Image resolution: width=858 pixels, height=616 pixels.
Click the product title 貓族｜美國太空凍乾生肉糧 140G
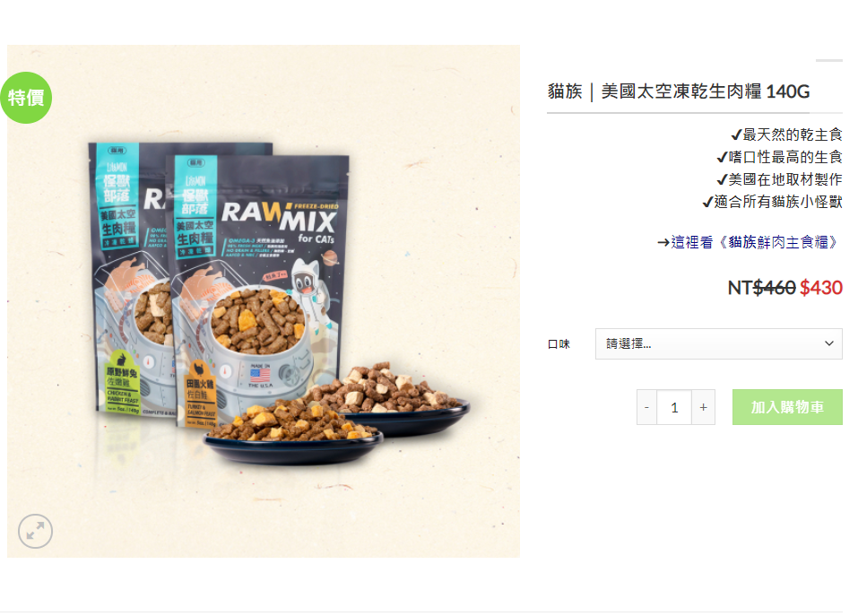click(679, 91)
